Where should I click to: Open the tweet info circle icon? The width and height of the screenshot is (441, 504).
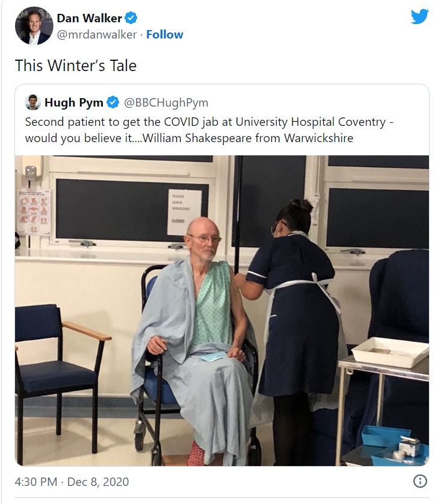[x=420, y=481]
